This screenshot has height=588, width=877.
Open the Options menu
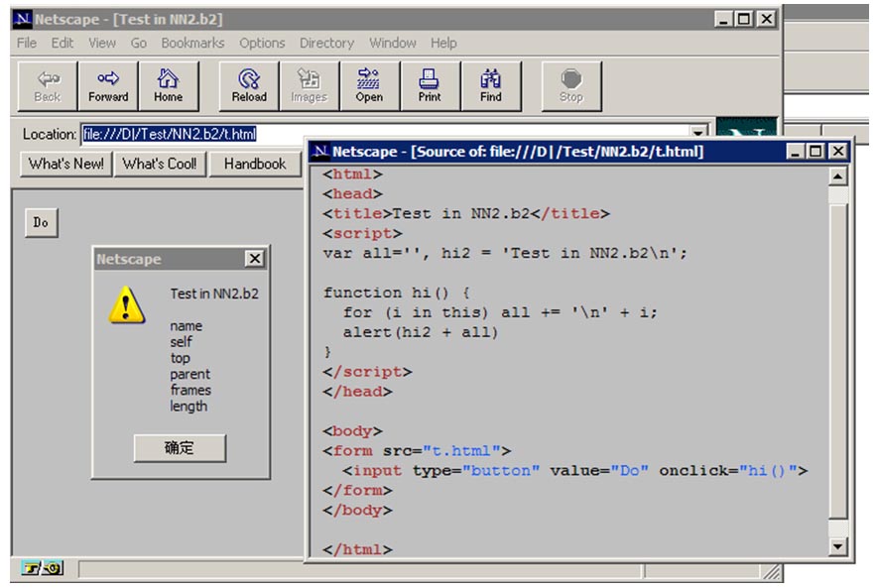262,43
